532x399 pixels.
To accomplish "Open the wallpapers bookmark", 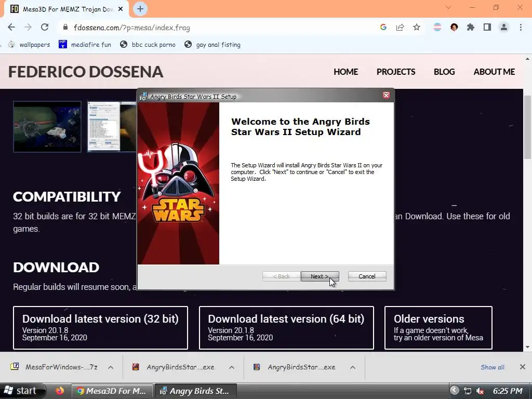I will pos(29,45).
